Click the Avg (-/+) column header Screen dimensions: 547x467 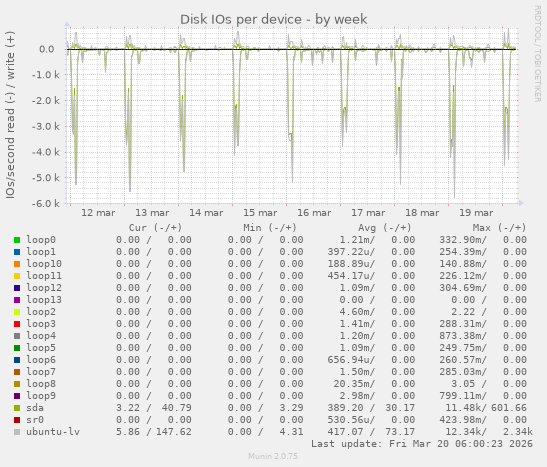tap(385, 228)
